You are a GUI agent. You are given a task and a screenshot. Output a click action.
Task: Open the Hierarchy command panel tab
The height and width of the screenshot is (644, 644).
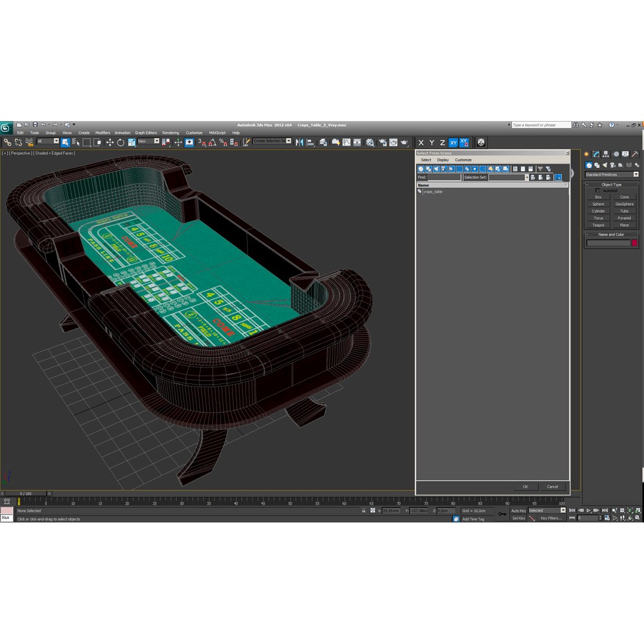tap(606, 154)
